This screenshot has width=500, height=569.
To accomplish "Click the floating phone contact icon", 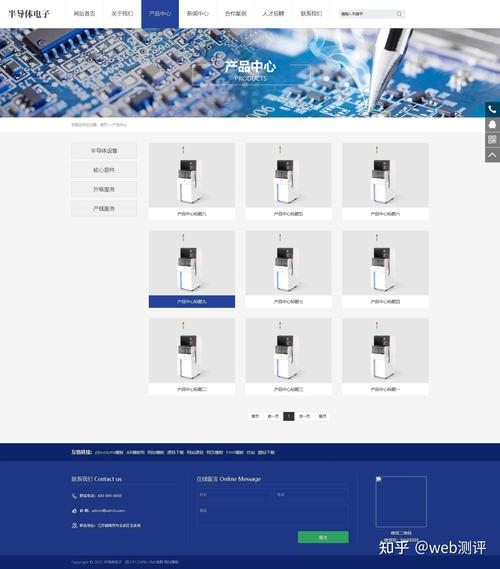I will click(x=492, y=110).
